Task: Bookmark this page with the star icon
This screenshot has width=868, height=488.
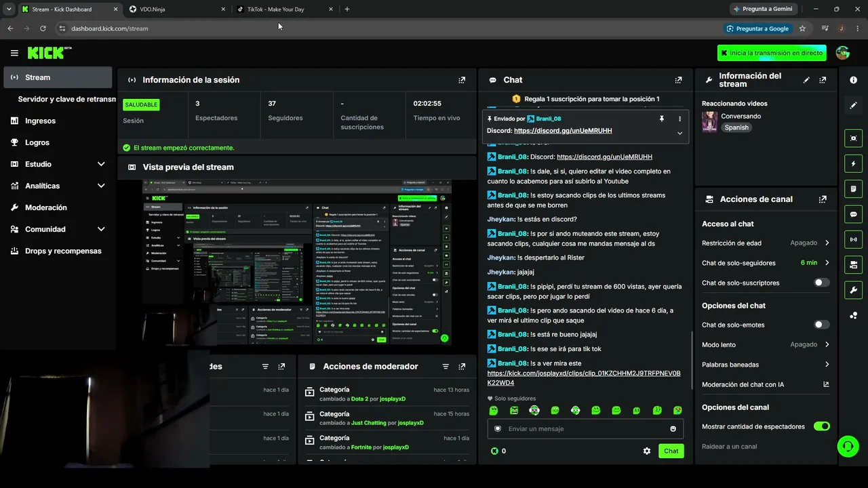Action: point(802,28)
